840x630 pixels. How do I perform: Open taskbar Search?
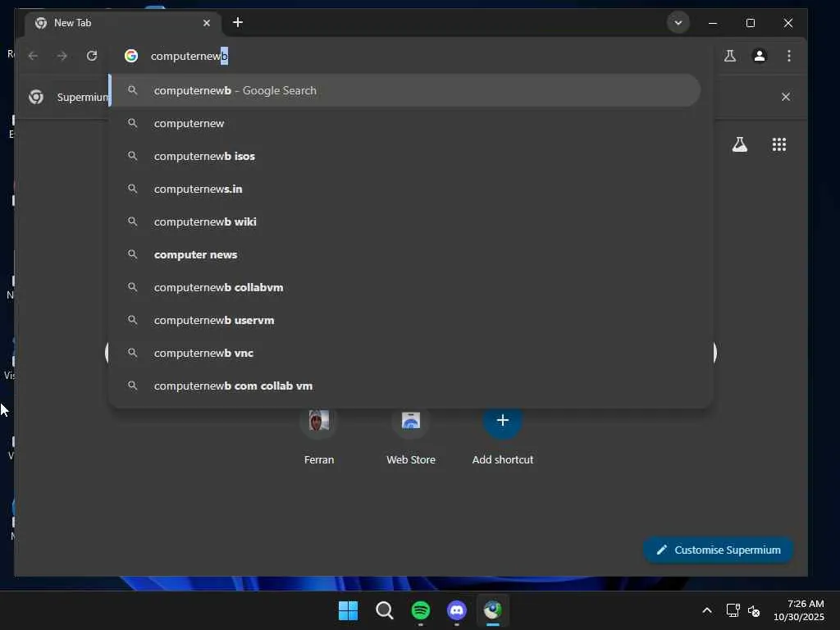(x=384, y=610)
